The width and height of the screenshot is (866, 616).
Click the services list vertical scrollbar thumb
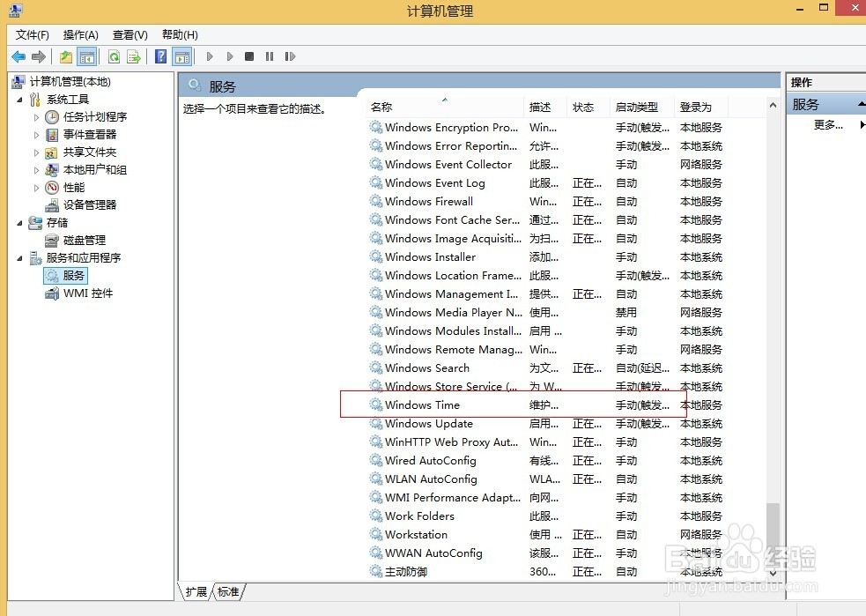click(773, 533)
